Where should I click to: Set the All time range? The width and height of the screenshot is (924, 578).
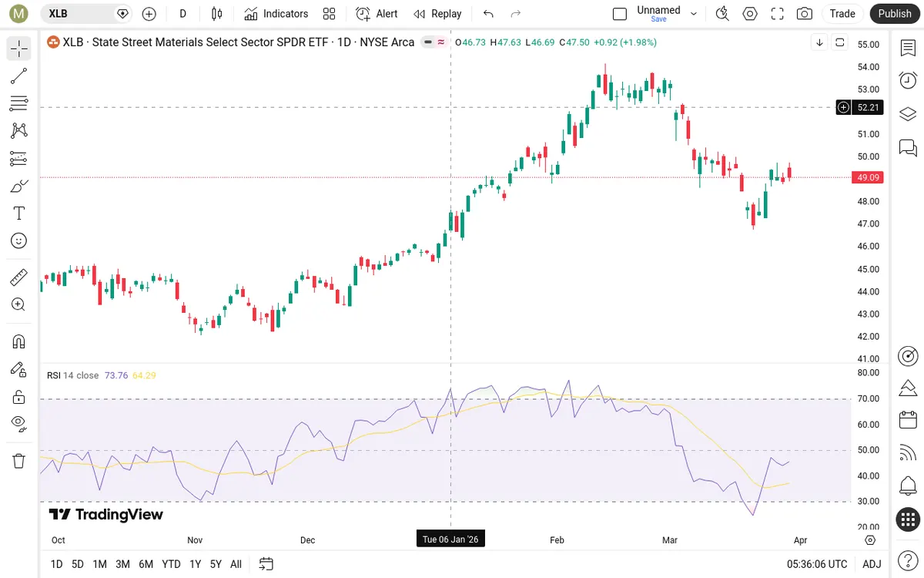pyautogui.click(x=236, y=564)
